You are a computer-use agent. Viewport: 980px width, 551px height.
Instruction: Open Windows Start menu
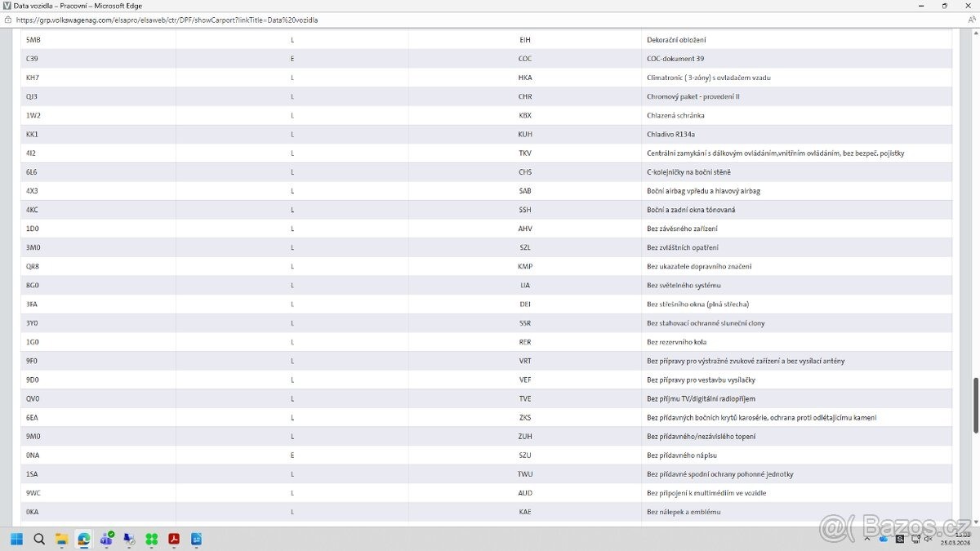[16, 539]
